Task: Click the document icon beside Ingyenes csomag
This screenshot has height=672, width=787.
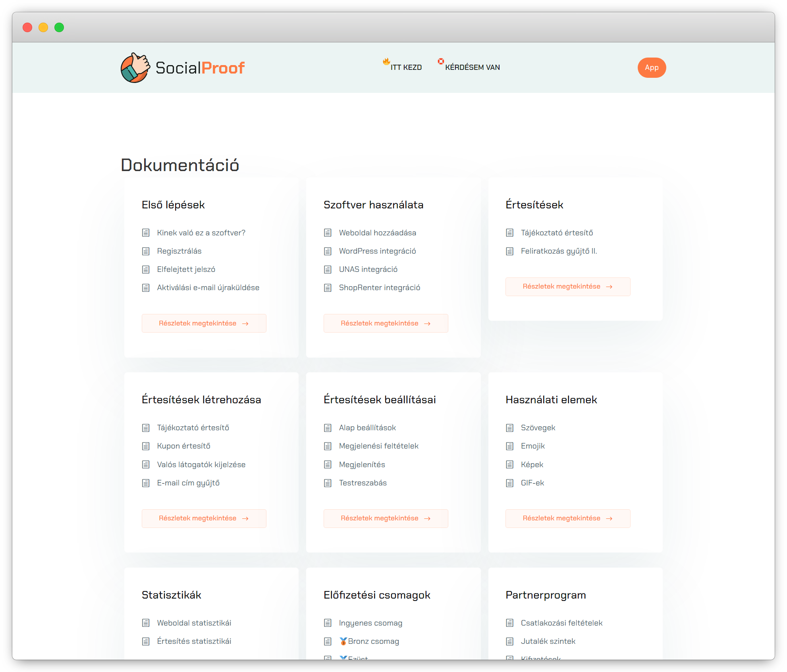Action: coord(328,623)
